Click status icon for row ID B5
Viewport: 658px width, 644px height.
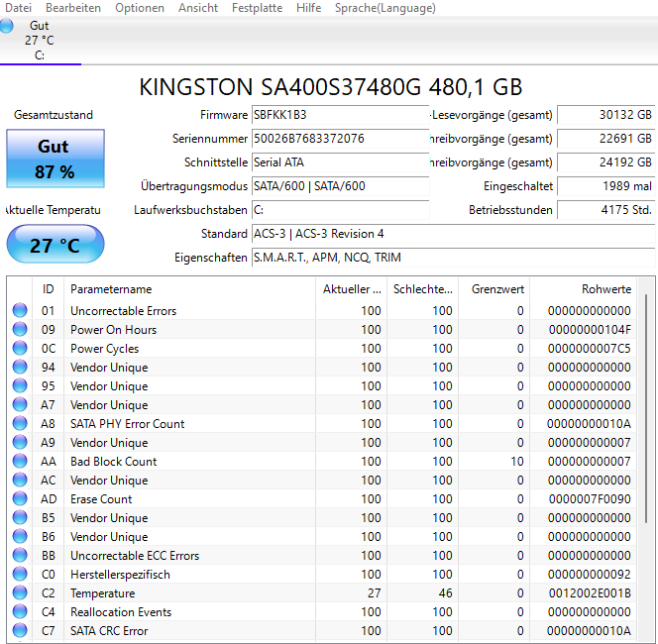tap(20, 517)
